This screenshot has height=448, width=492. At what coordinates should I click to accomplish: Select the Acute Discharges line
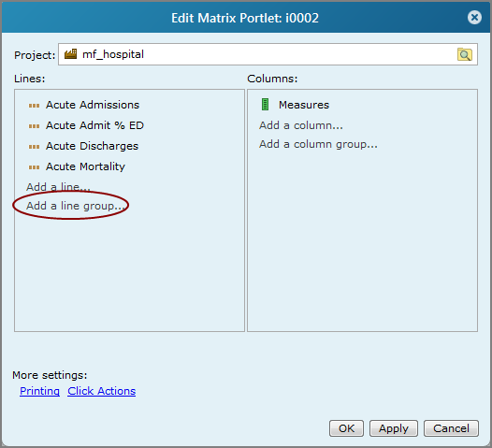pyautogui.click(x=92, y=146)
